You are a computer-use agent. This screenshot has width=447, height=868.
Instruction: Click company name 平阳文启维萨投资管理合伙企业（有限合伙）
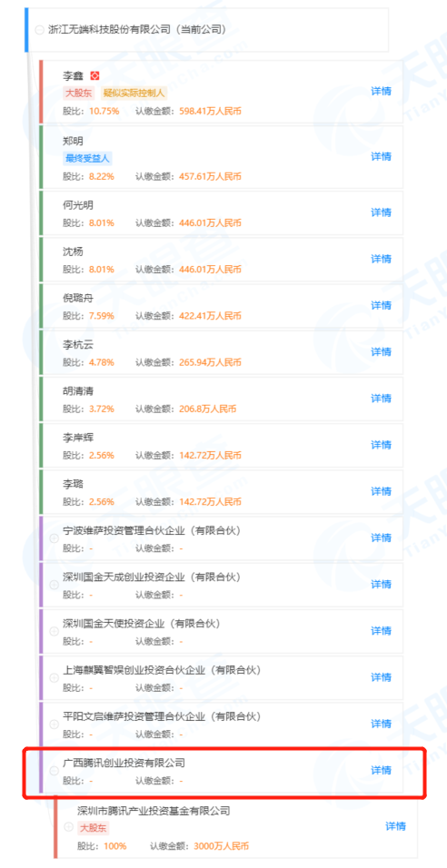[163, 716]
